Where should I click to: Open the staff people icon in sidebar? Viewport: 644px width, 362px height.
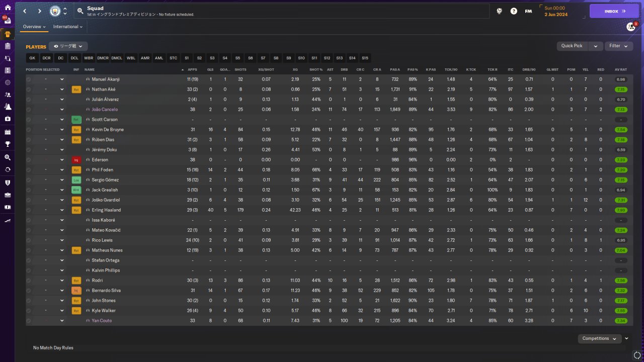coord(8,95)
